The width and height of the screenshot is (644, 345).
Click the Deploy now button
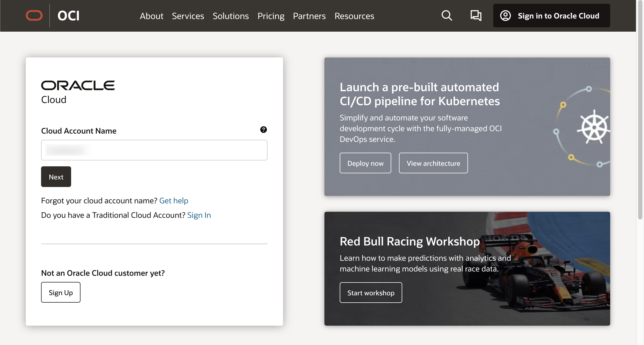click(365, 163)
